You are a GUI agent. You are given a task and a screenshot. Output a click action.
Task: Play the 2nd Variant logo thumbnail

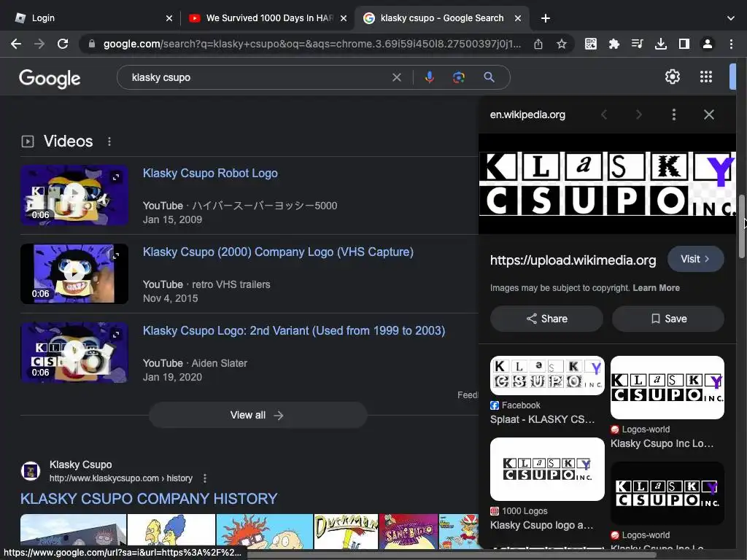pyautogui.click(x=74, y=352)
